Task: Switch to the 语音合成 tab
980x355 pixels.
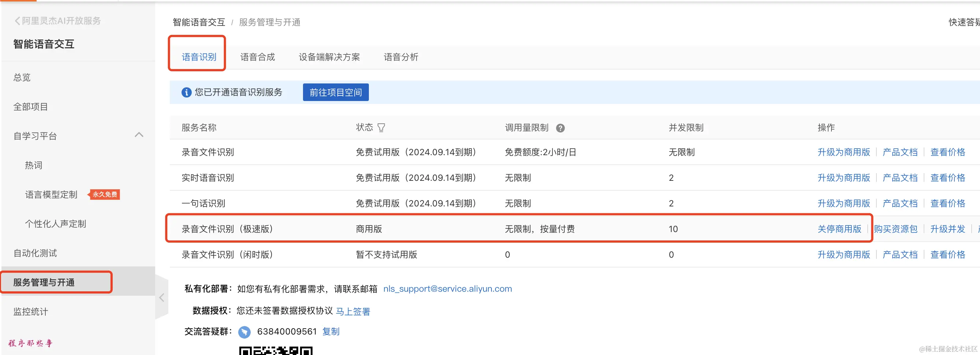Action: tap(258, 57)
